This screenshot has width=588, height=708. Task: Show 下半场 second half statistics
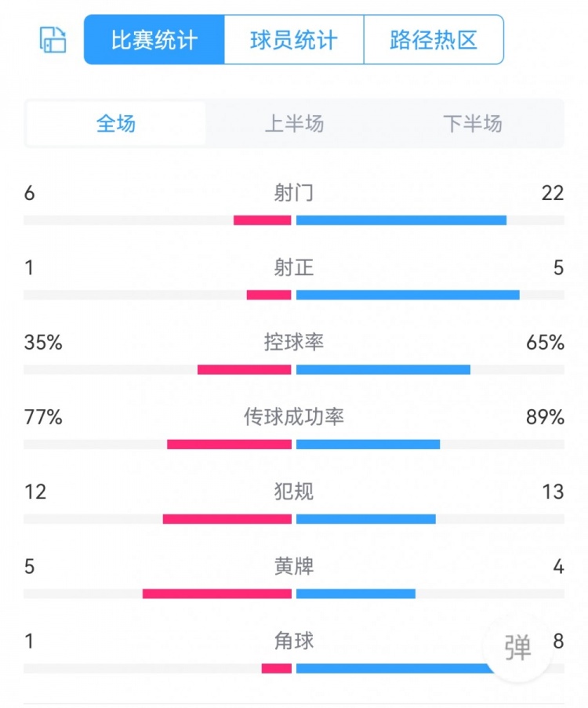tap(472, 124)
